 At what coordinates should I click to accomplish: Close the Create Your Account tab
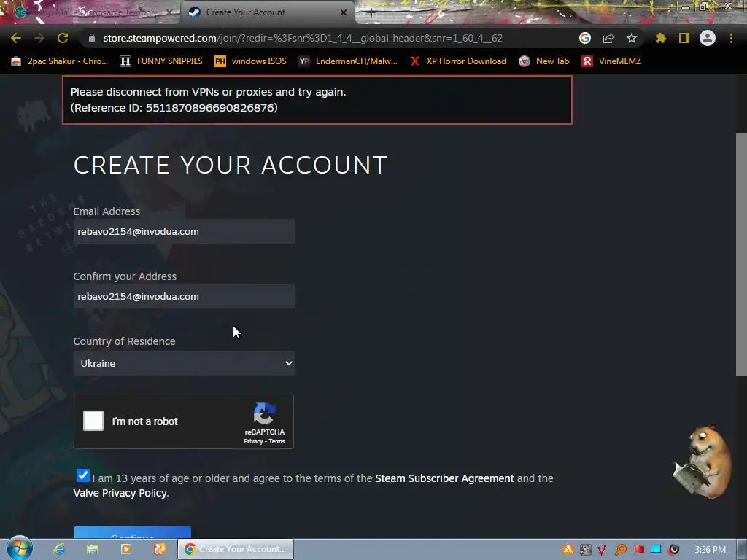[x=344, y=12]
